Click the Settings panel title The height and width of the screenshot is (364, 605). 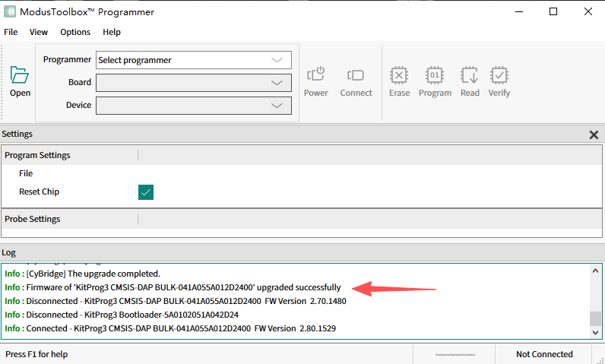pyautogui.click(x=17, y=135)
